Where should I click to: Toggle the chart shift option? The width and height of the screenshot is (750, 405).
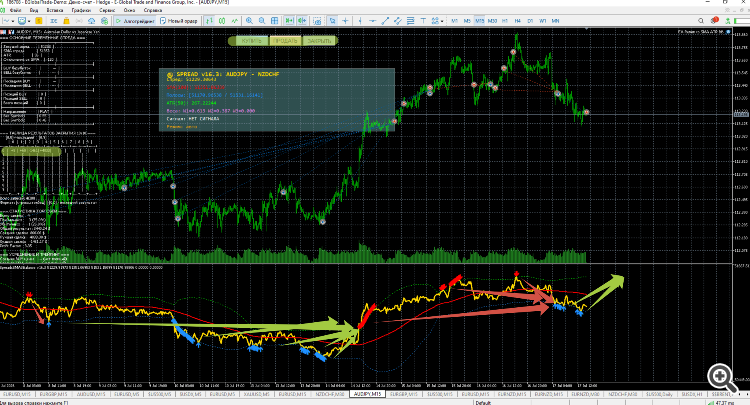click(x=302, y=21)
